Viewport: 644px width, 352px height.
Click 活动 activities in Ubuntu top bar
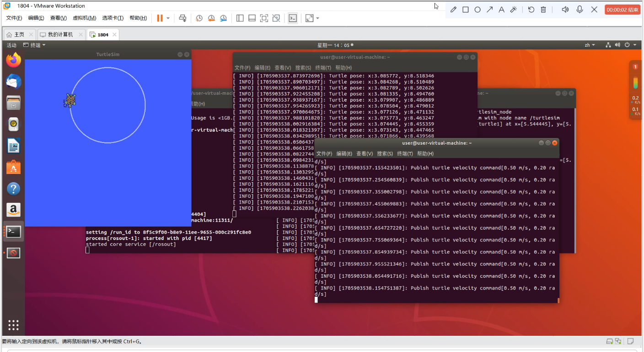pos(11,45)
